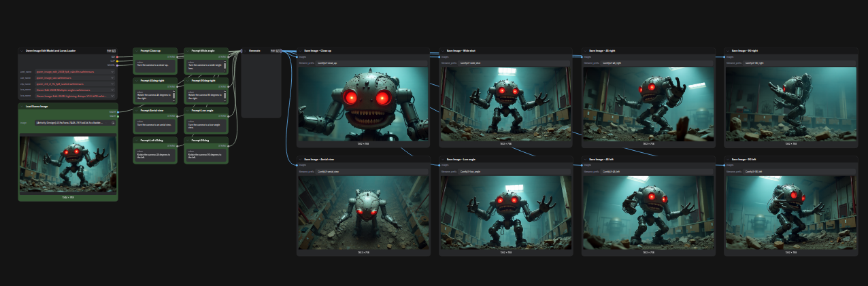Click the IMAGE output port of Load Scene Image

coord(116,112)
